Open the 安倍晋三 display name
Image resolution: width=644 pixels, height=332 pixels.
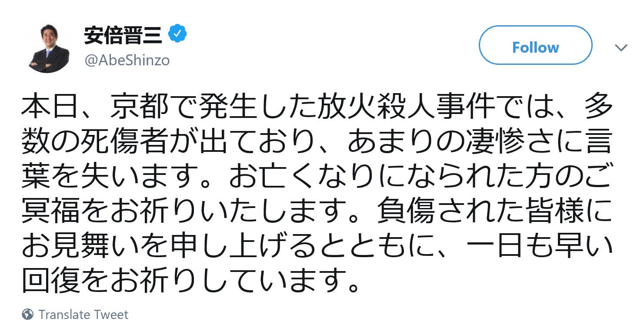tap(123, 35)
